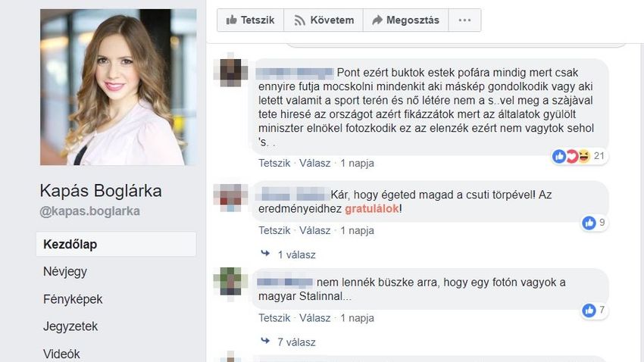Expand the 1 válasz reply thread
Screen dimensions: 644x362
tap(289, 254)
